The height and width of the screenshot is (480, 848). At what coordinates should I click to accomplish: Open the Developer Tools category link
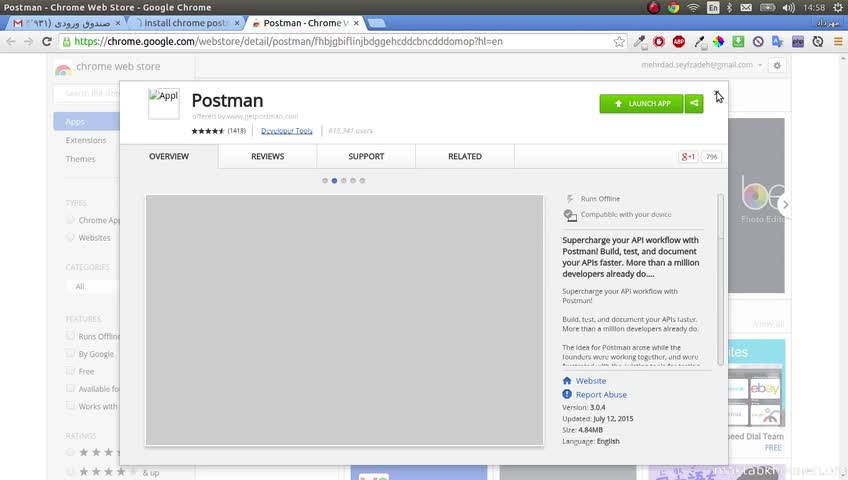[x=287, y=131]
